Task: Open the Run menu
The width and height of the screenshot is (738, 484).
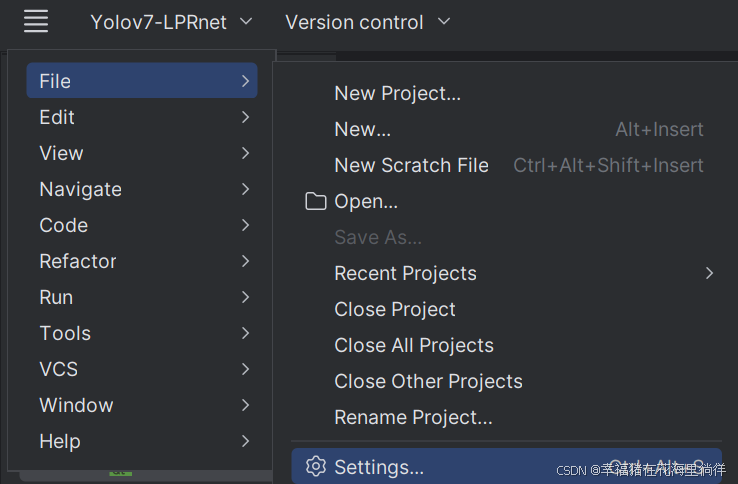Action: tap(56, 297)
